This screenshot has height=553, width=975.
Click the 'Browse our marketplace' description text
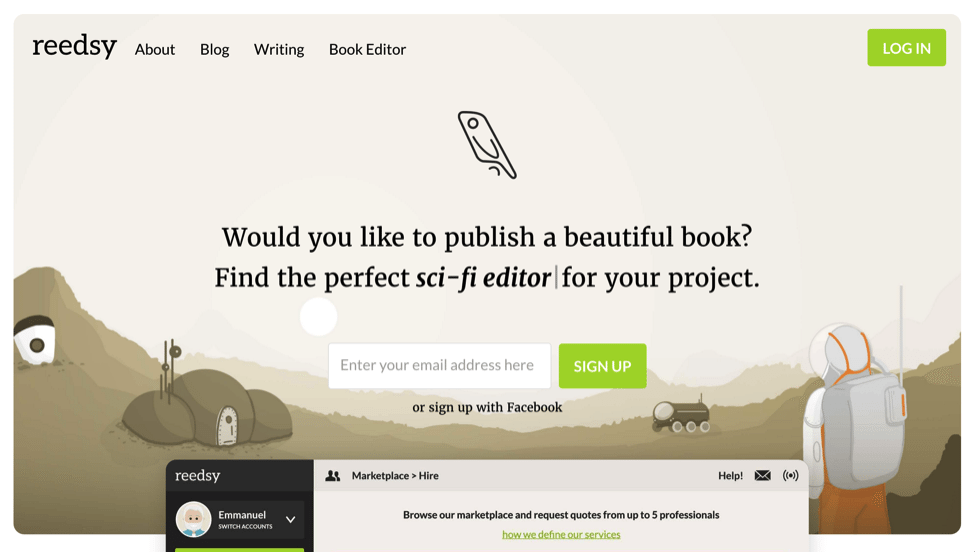tap(561, 515)
